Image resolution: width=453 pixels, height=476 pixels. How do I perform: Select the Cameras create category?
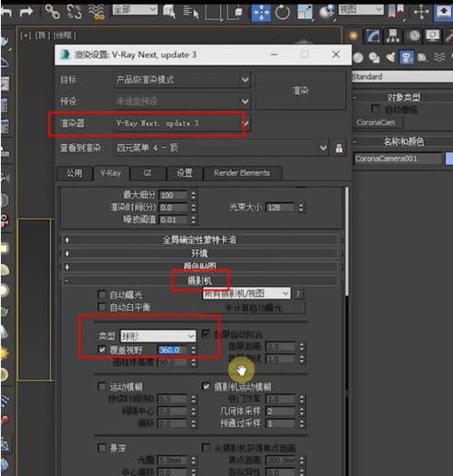(x=407, y=57)
